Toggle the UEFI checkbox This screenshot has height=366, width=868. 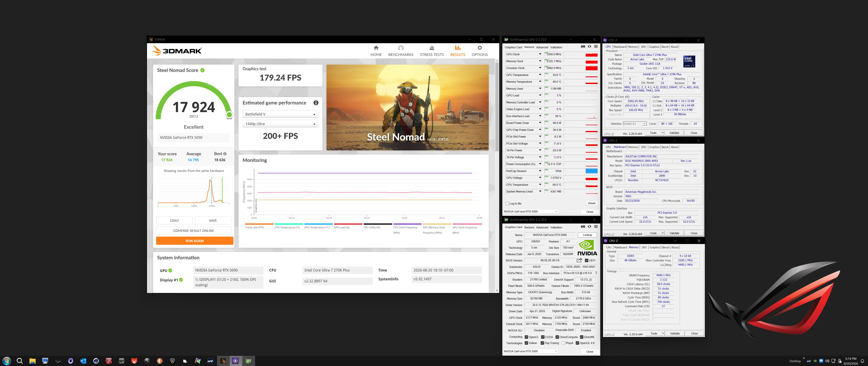pos(587,260)
